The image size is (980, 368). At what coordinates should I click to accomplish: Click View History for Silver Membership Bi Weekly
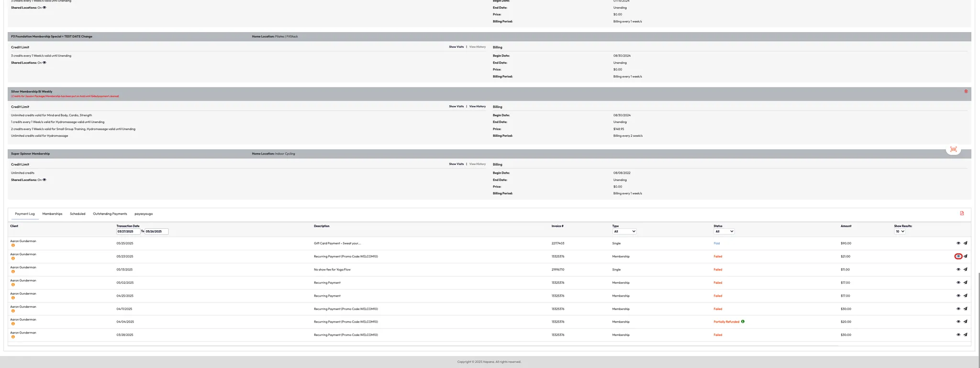click(477, 107)
